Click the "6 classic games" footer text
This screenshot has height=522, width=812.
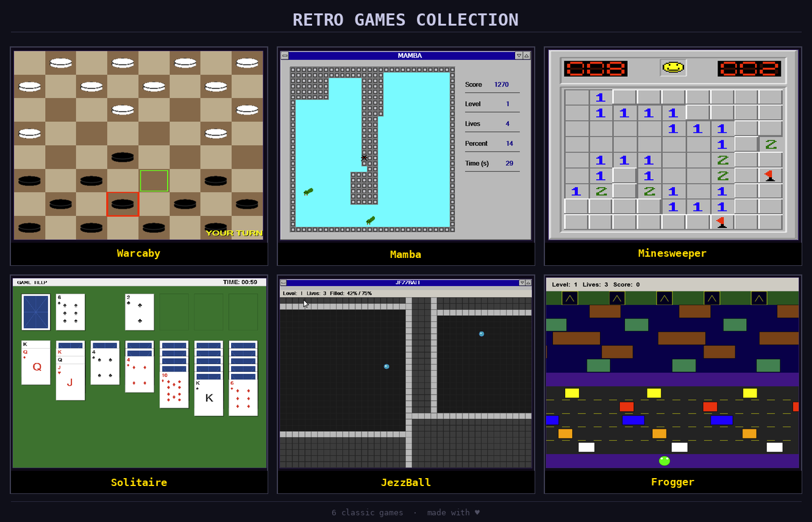368,512
